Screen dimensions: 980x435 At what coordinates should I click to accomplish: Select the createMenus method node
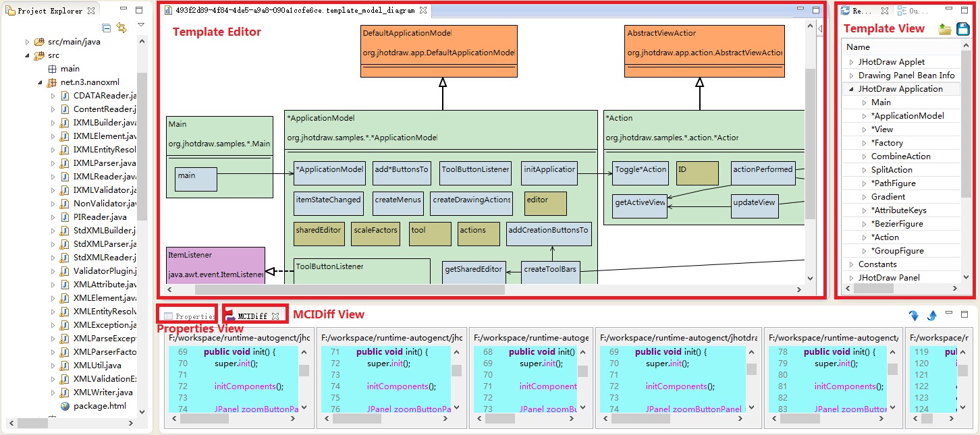(398, 204)
